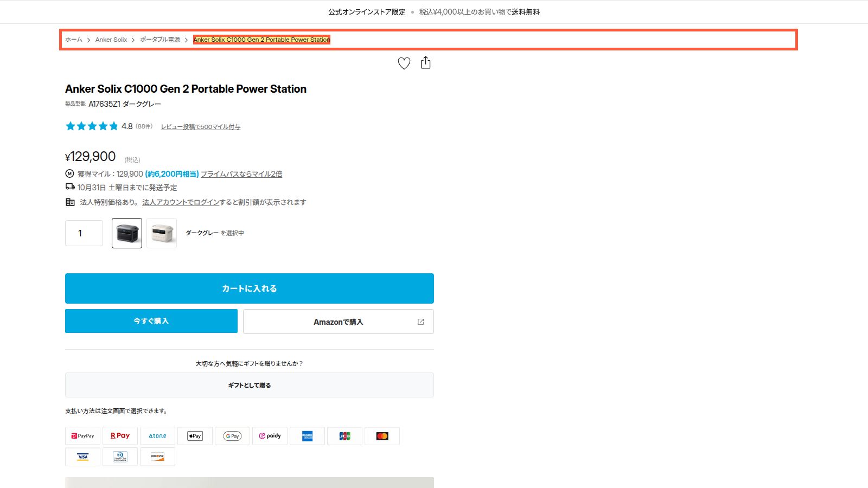The width and height of the screenshot is (868, 488).
Task: Click the Google Pay icon
Action: [x=232, y=436]
